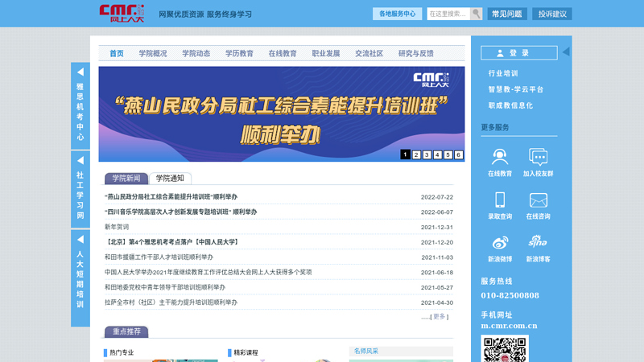Open 职业发展 menu

tap(326, 53)
